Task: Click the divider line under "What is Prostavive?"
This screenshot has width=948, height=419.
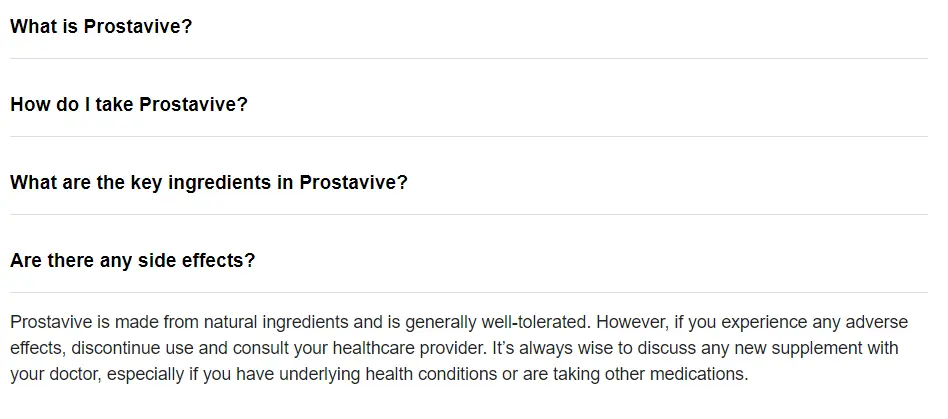Action: pos(469,59)
